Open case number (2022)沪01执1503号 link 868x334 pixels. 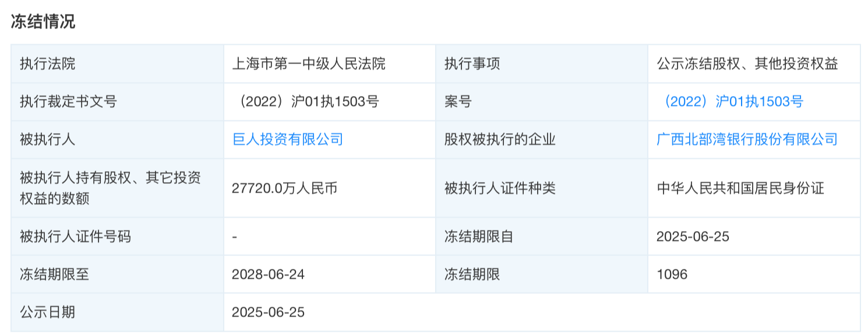pos(732,102)
